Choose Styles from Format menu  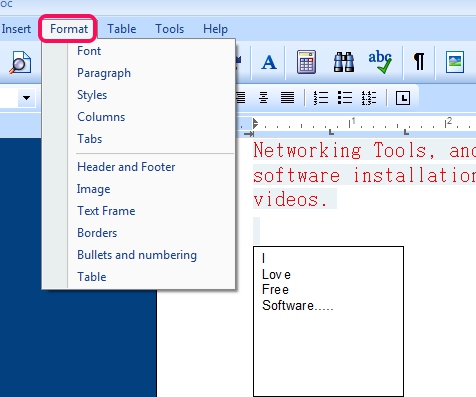pyautogui.click(x=92, y=95)
